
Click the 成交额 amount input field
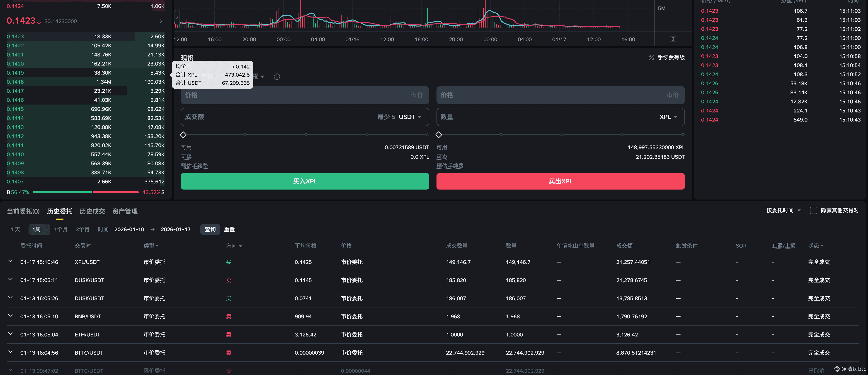pos(276,117)
